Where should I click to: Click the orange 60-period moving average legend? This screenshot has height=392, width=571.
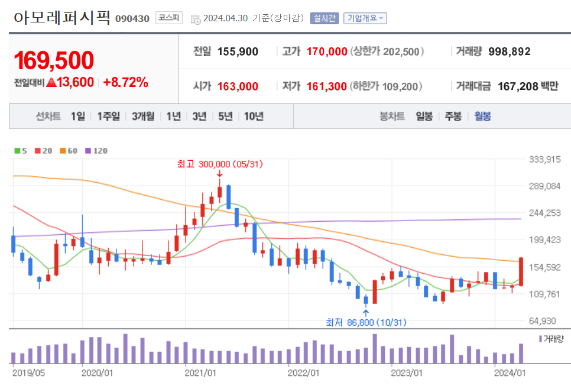coord(69,151)
